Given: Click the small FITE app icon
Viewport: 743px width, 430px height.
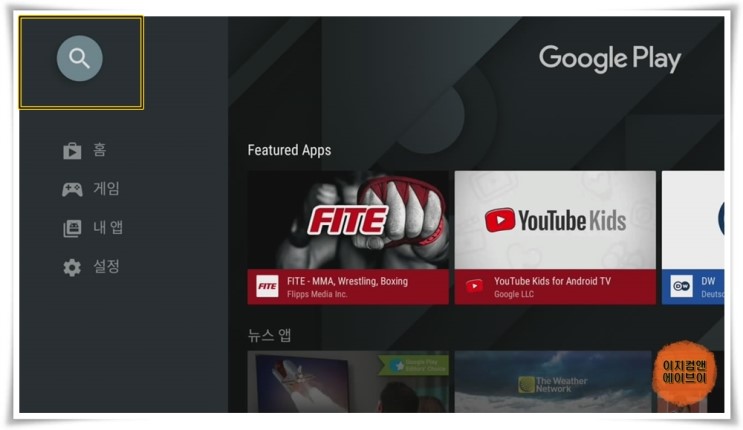Looking at the screenshot, I should click(267, 286).
